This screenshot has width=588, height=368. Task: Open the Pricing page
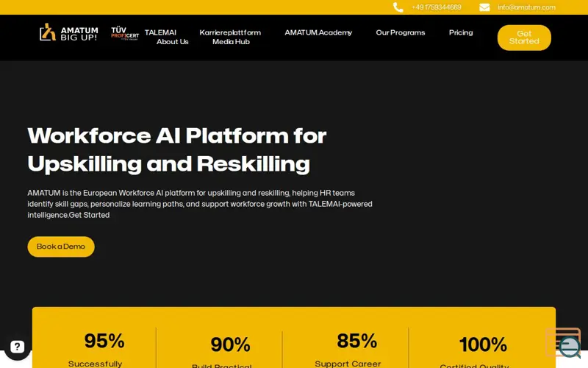(x=461, y=32)
